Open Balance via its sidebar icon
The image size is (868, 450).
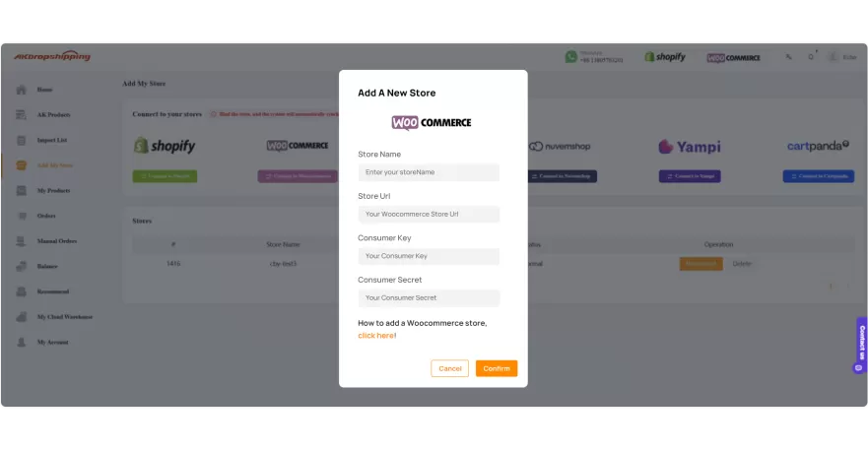click(21, 266)
